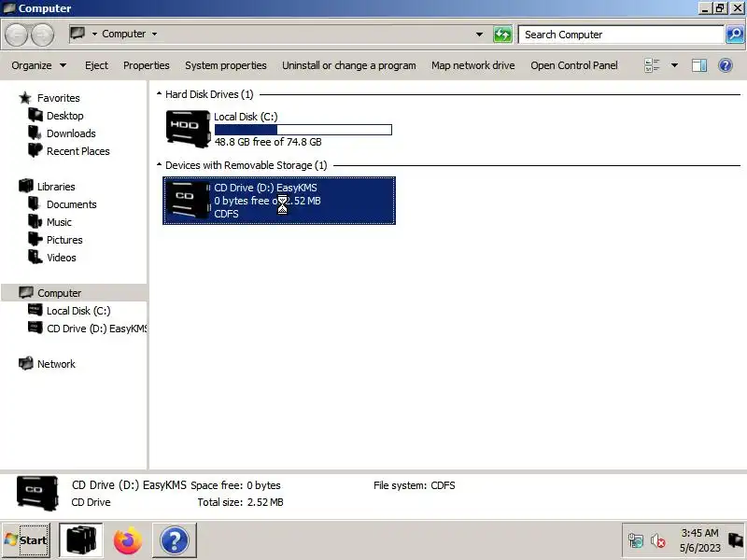747x560 pixels.
Task: Click the Favorites star icon
Action: click(25, 98)
